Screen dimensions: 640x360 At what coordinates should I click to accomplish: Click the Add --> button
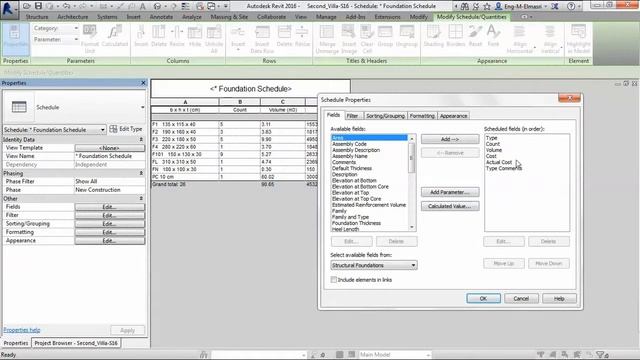[x=450, y=139]
